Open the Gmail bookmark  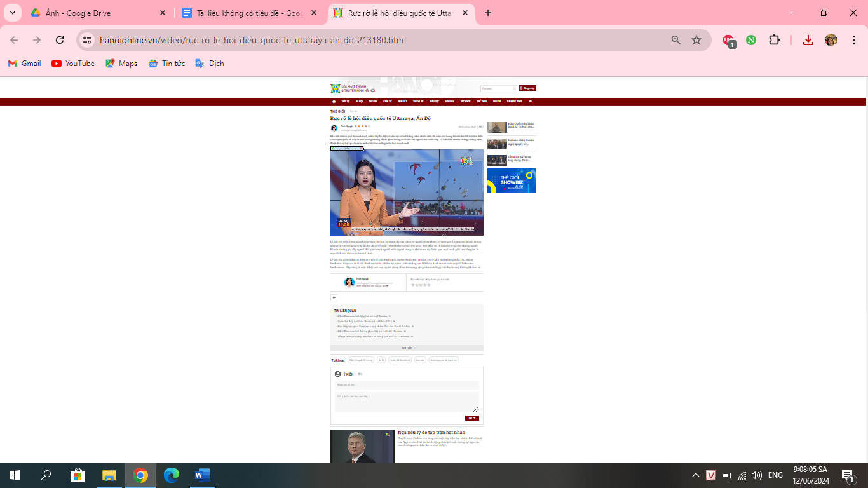[x=25, y=64]
